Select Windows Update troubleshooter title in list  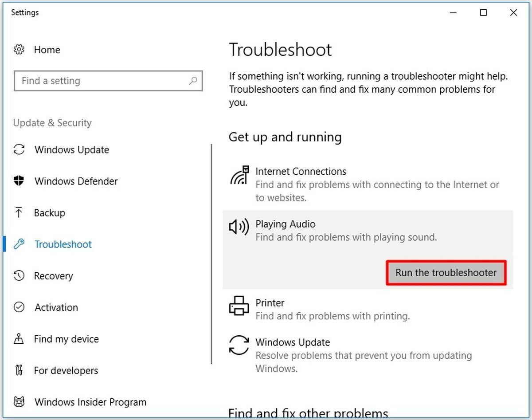[293, 342]
